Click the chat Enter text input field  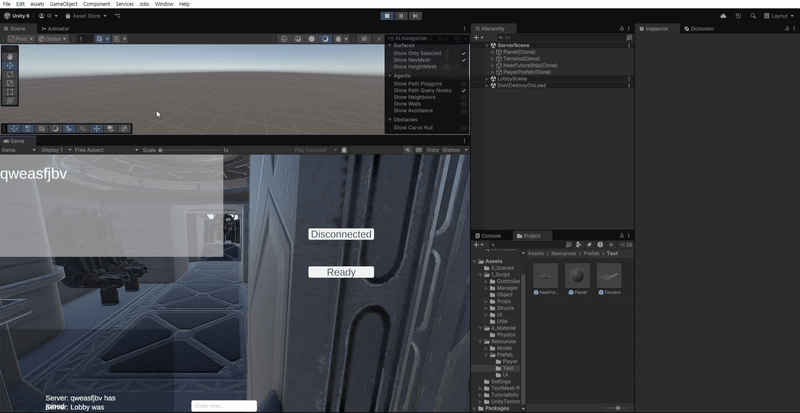(224, 406)
